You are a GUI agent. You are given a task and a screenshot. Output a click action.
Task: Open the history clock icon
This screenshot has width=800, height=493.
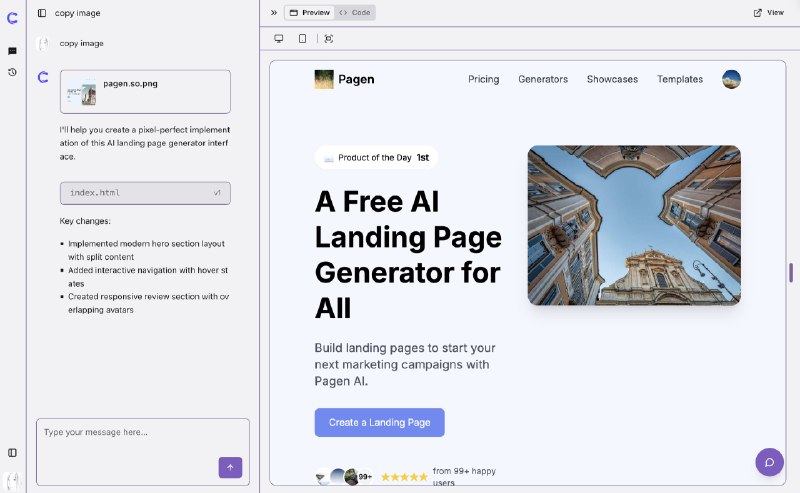click(x=12, y=72)
